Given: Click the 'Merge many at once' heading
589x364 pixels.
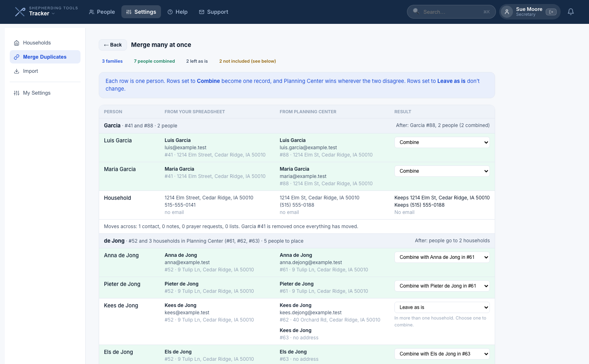Looking at the screenshot, I should pos(161,45).
